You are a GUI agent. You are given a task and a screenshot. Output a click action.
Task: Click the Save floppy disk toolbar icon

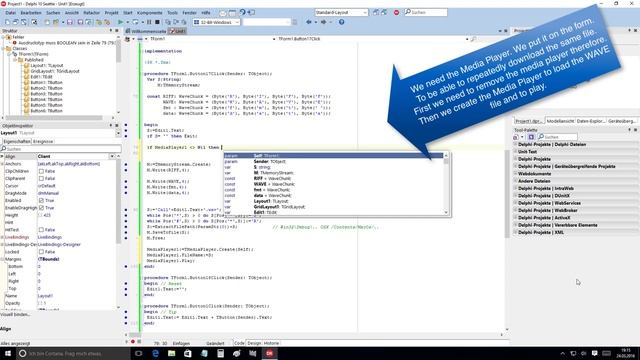(x=70, y=22)
